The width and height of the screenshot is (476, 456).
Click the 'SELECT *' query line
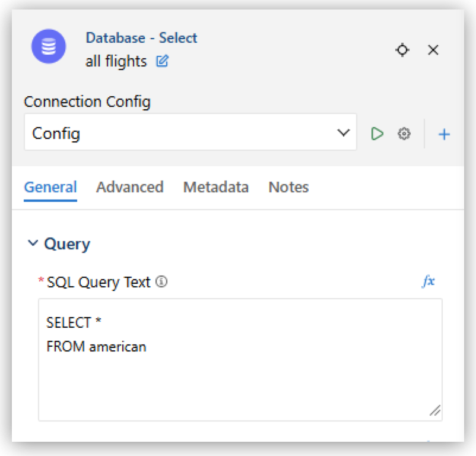(74, 322)
